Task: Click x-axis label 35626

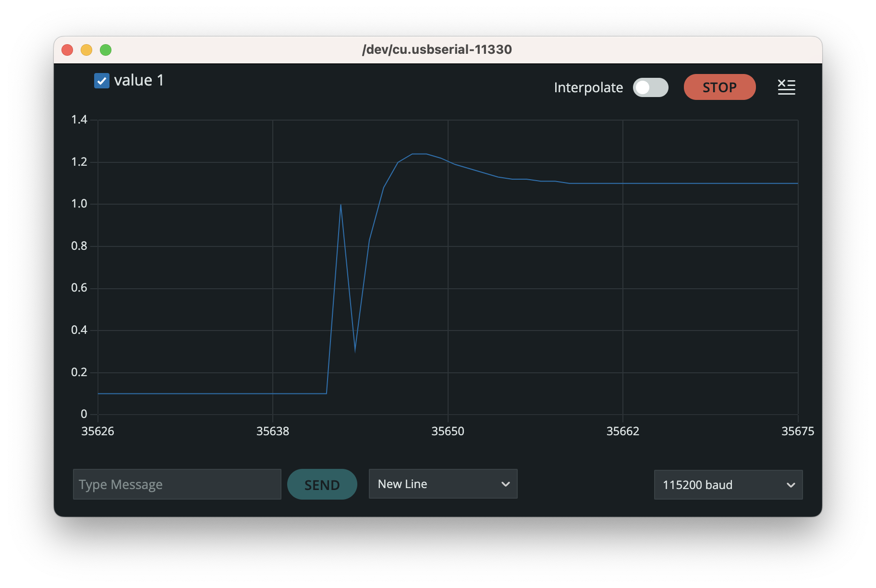Action: coord(98,431)
